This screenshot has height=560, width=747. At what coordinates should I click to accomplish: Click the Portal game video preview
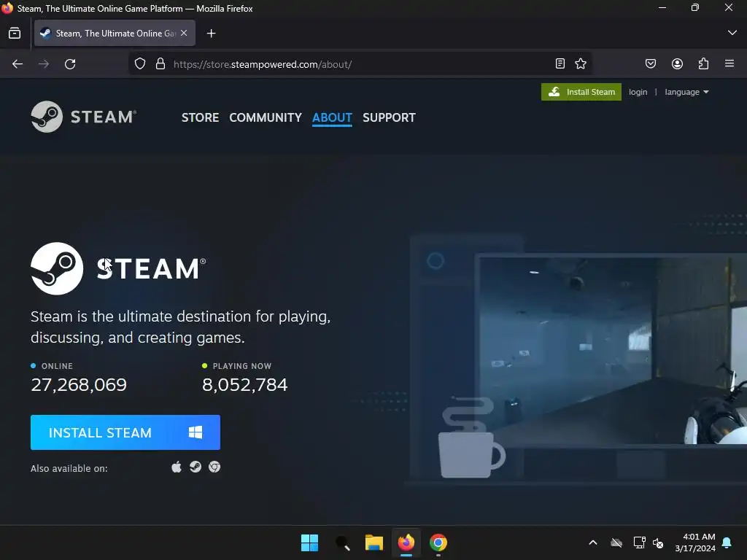tap(613, 350)
